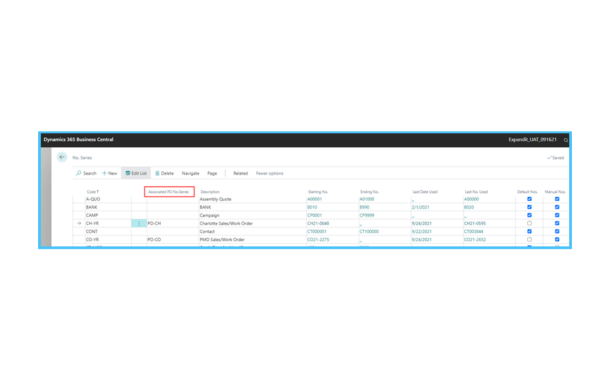
Task: Select the CH-YR row arrow indicator
Action: [79, 223]
